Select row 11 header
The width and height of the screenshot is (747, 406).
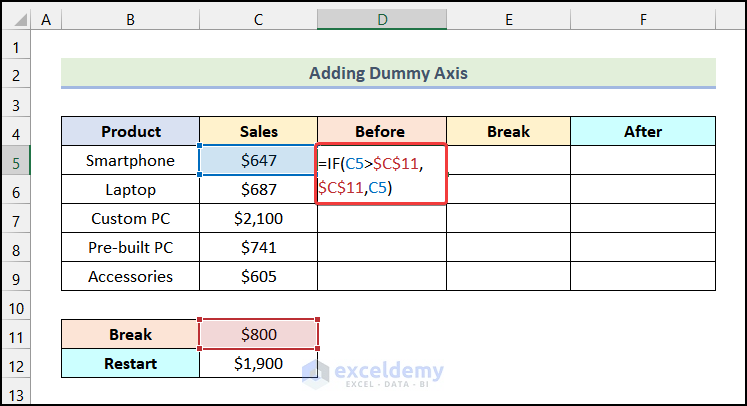coord(16,334)
